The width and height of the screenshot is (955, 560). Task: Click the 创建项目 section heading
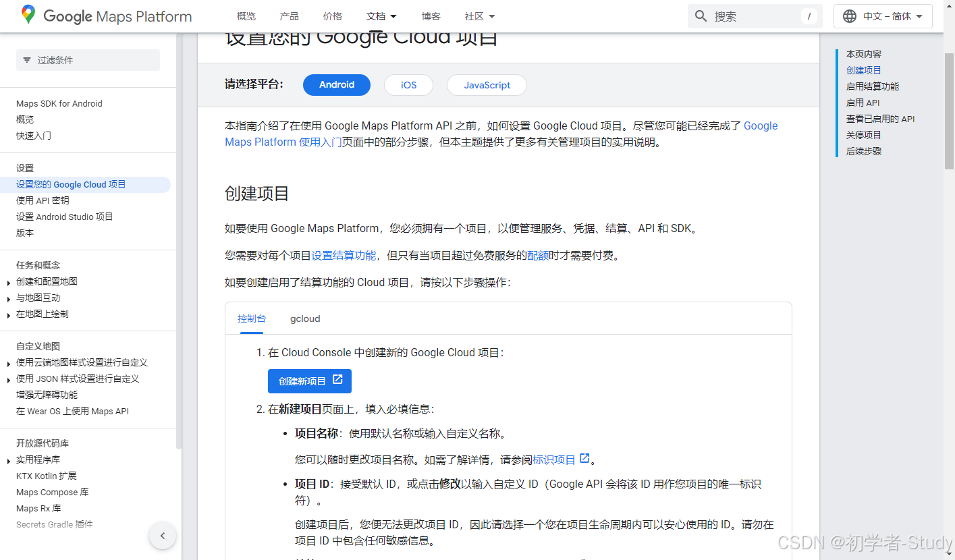(x=257, y=194)
